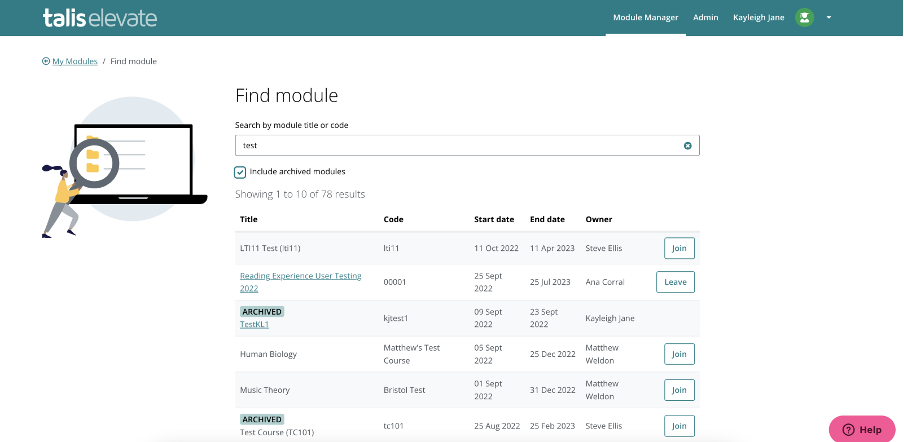The height and width of the screenshot is (442, 904).
Task: Focus the module search input field
Action: tap(467, 146)
